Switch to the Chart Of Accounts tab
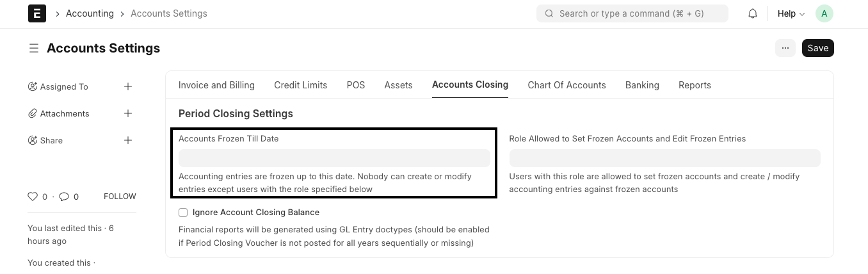The height and width of the screenshot is (274, 868). click(567, 85)
